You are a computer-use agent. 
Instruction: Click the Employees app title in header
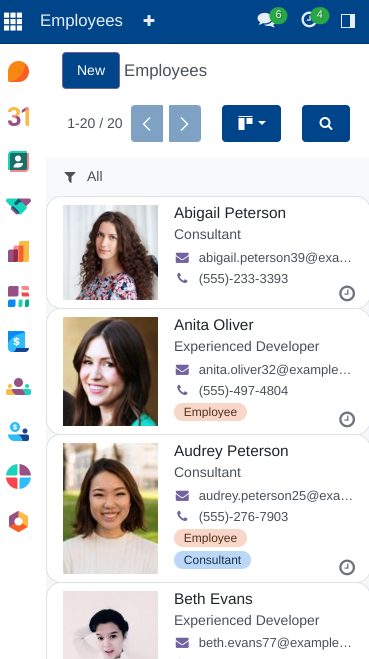pyautogui.click(x=82, y=21)
